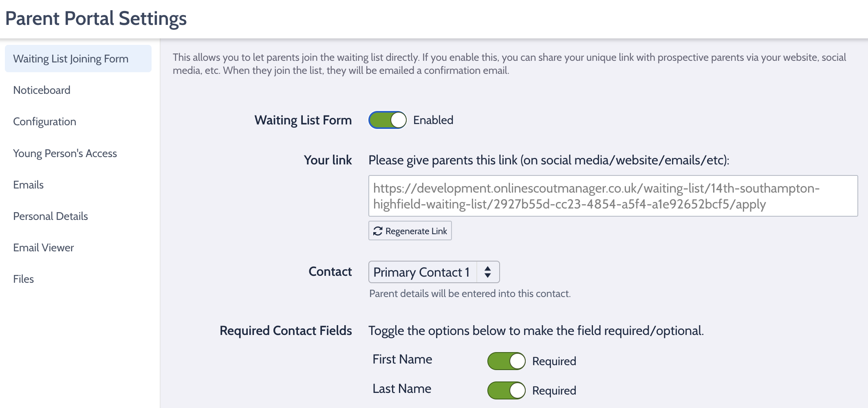Viewport: 868px width, 408px height.
Task: Click the Parent Portal Settings heading
Action: tap(97, 18)
